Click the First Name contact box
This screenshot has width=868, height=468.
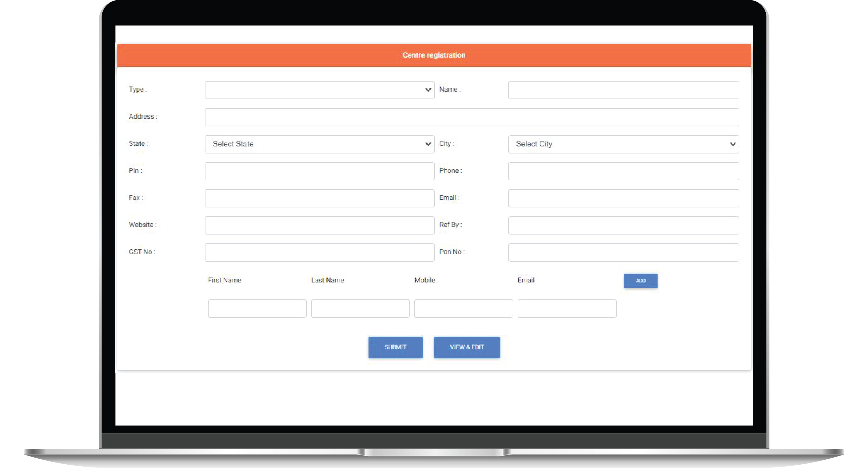coord(257,309)
